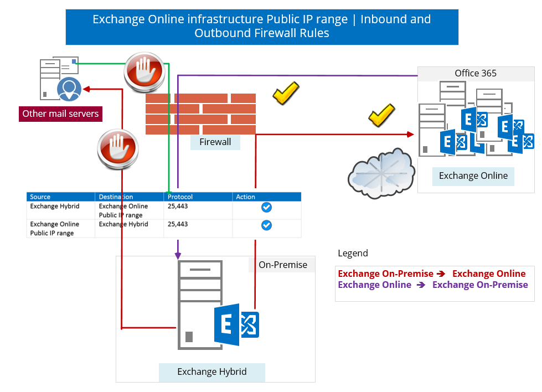This screenshot has width=542, height=392.
Task: Click the blue check in the Exchange Hybrid source row
Action: (266, 208)
